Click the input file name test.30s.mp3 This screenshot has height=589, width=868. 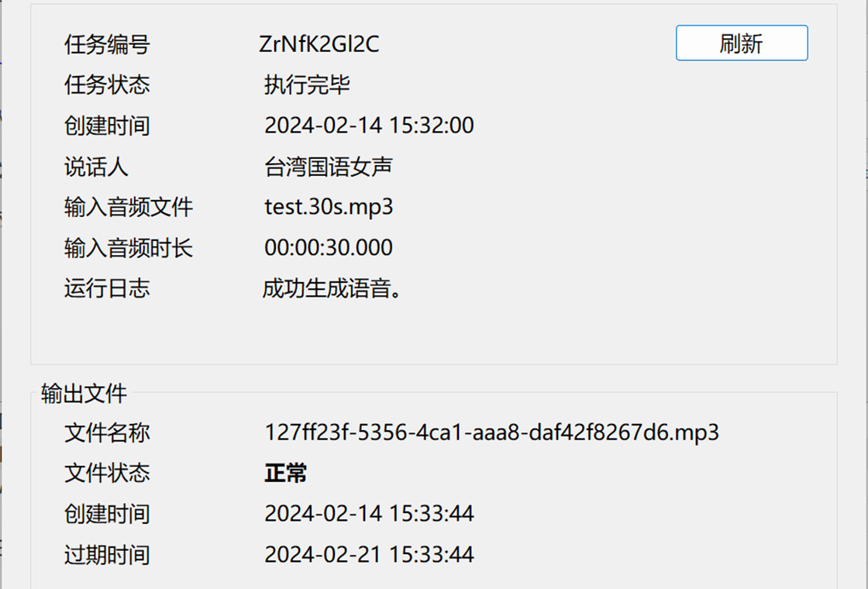329,207
